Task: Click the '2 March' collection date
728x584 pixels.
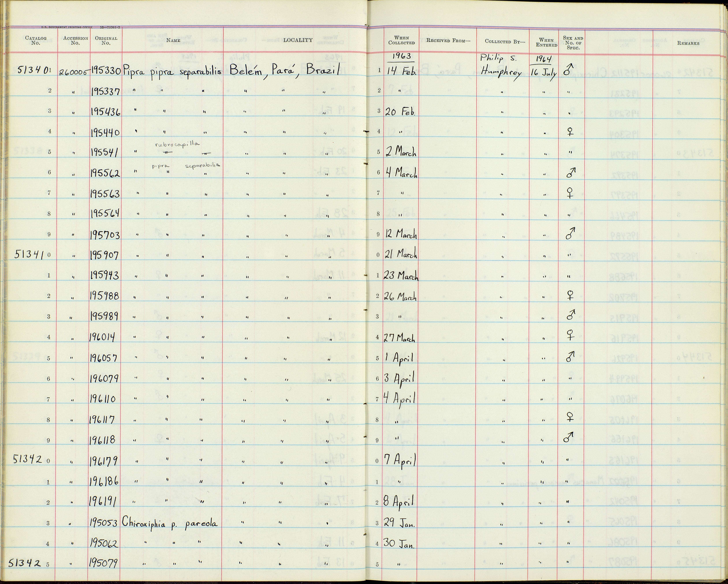Action: [x=401, y=151]
